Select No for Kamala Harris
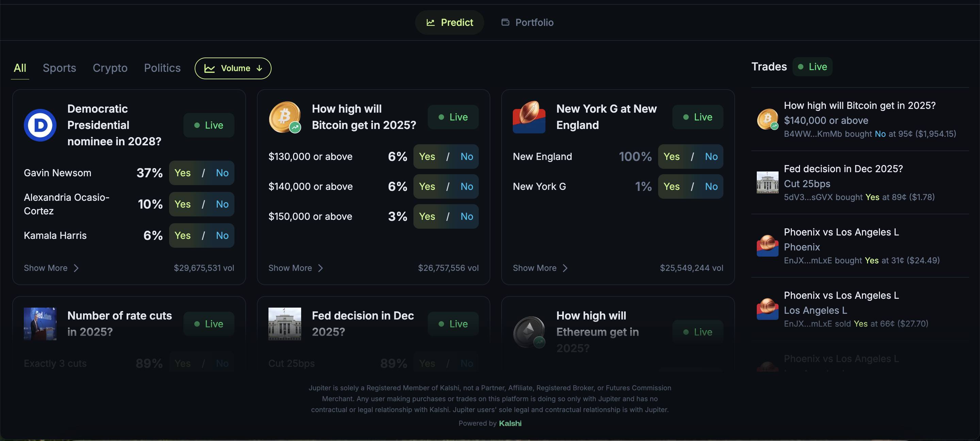The height and width of the screenshot is (441, 980). pyautogui.click(x=222, y=235)
